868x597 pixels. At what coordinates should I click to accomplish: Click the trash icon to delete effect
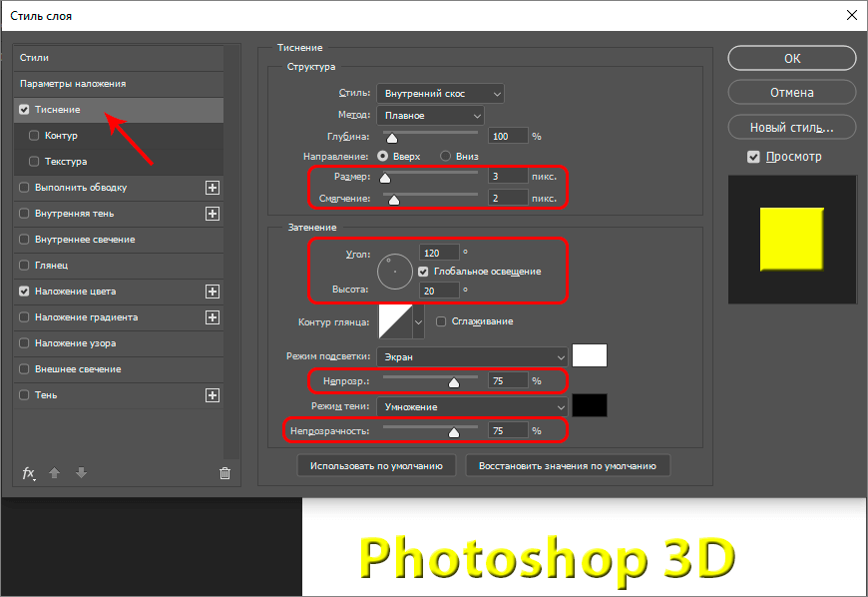coord(225,473)
